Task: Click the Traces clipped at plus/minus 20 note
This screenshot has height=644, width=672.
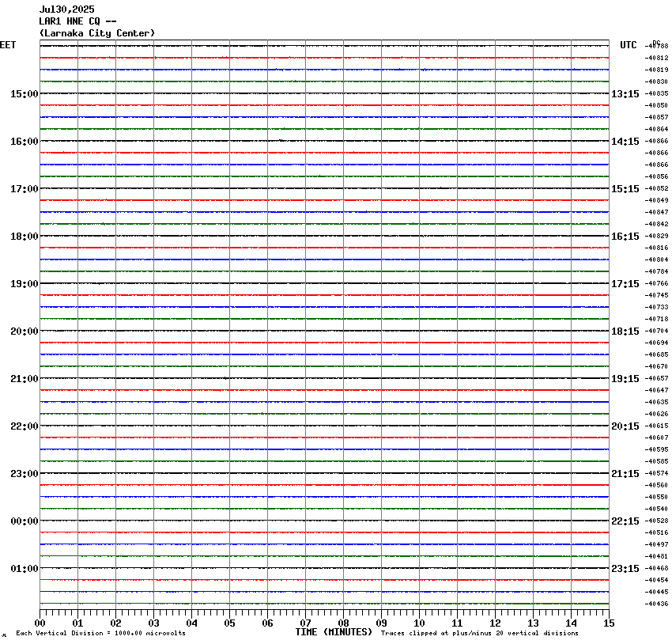Action: point(480,633)
